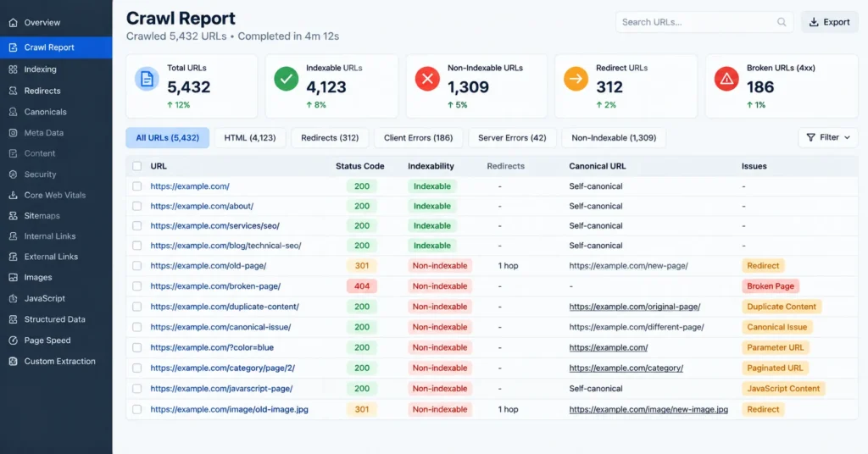Check the box for https://example.com/ row
The image size is (868, 454).
click(136, 186)
